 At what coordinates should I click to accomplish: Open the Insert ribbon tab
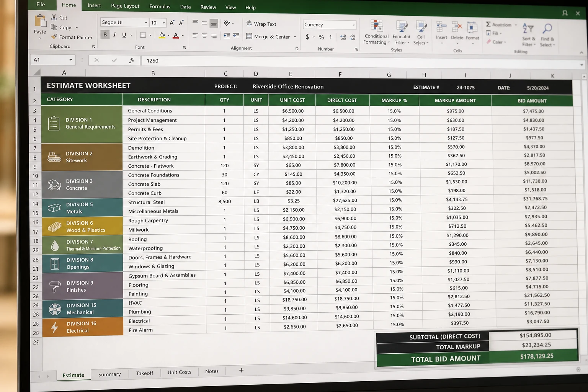[x=94, y=5]
